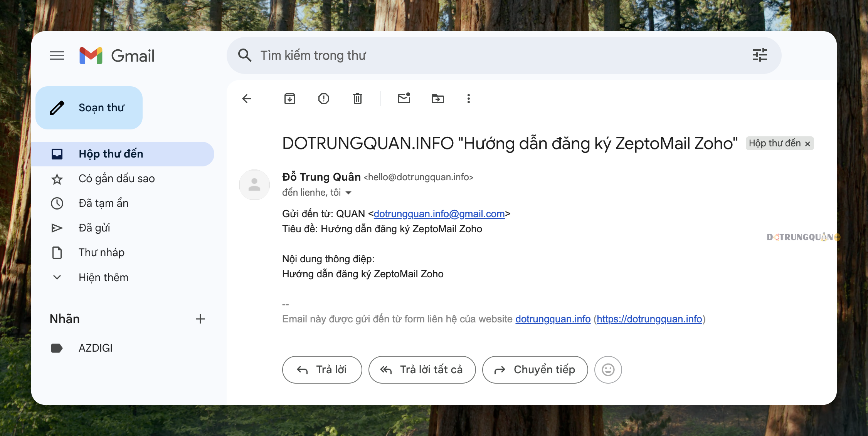Delete this email with trash icon

[x=358, y=99]
